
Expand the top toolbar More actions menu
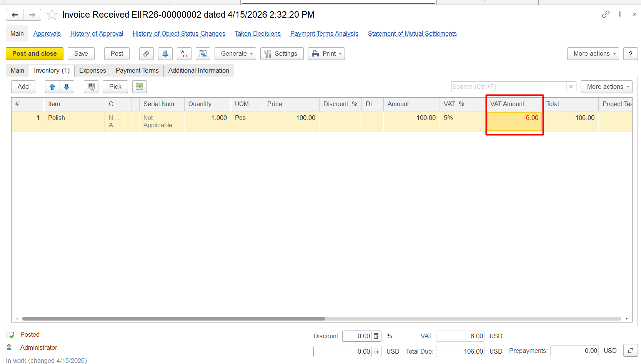pos(593,54)
